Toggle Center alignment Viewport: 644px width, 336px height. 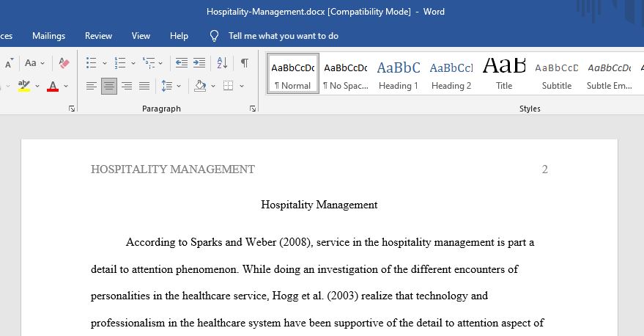click(109, 86)
